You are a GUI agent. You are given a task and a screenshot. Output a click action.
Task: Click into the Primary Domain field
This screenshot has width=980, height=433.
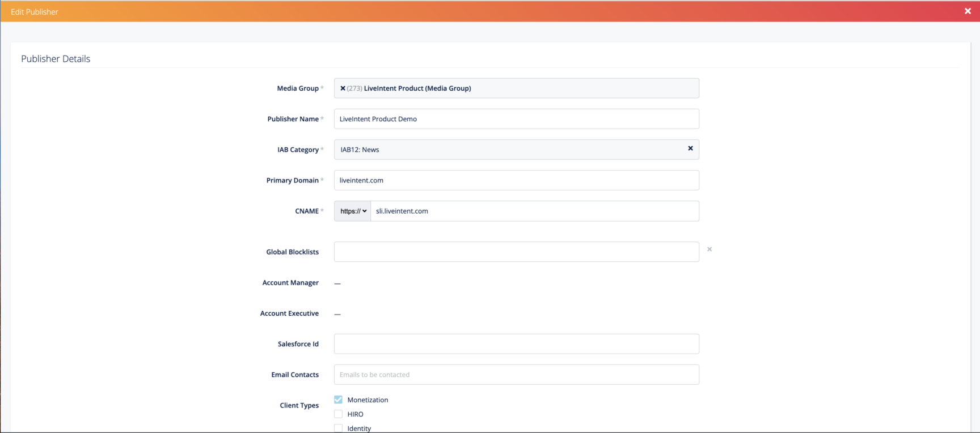pyautogui.click(x=516, y=180)
